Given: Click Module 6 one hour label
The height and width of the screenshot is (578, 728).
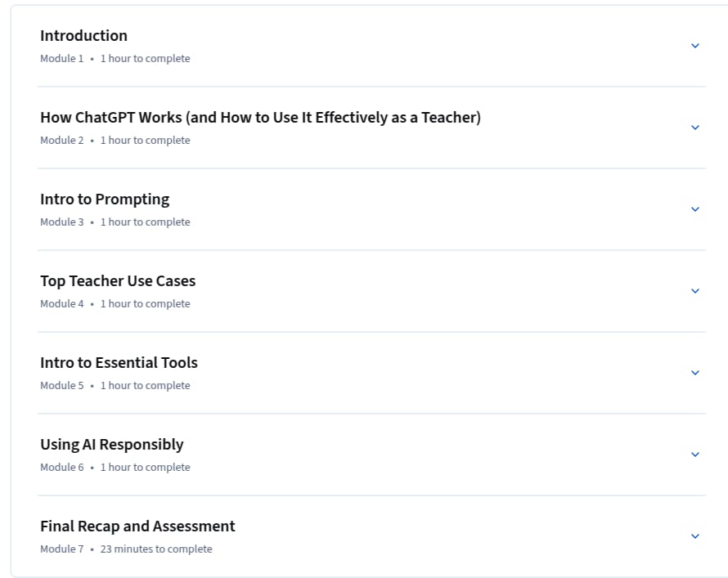Looking at the screenshot, I should point(146,467).
